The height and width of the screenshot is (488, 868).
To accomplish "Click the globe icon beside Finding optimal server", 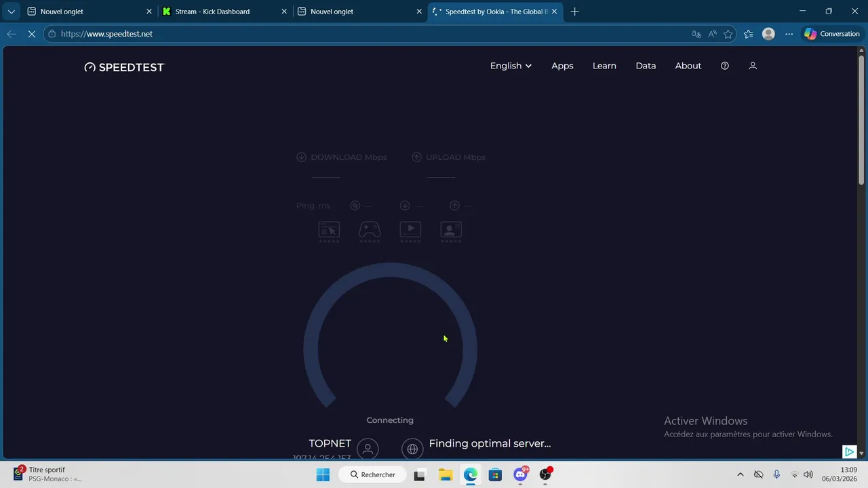I will pyautogui.click(x=412, y=449).
